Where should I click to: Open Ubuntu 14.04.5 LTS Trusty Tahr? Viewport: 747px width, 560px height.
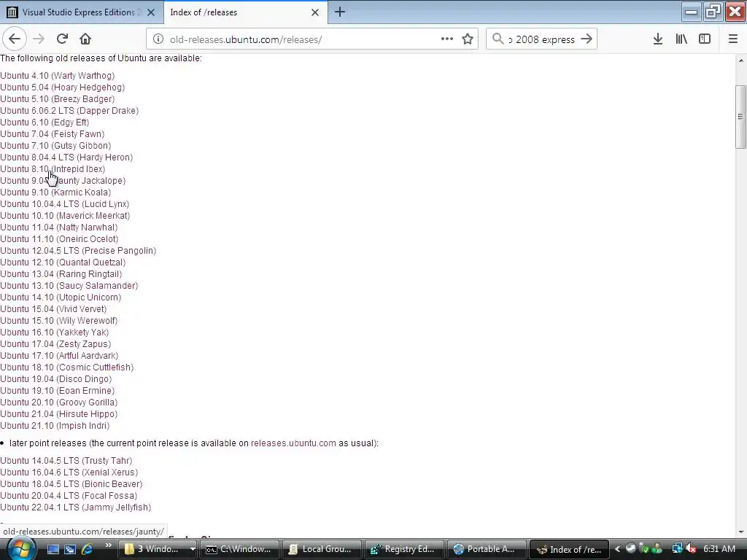(66, 461)
